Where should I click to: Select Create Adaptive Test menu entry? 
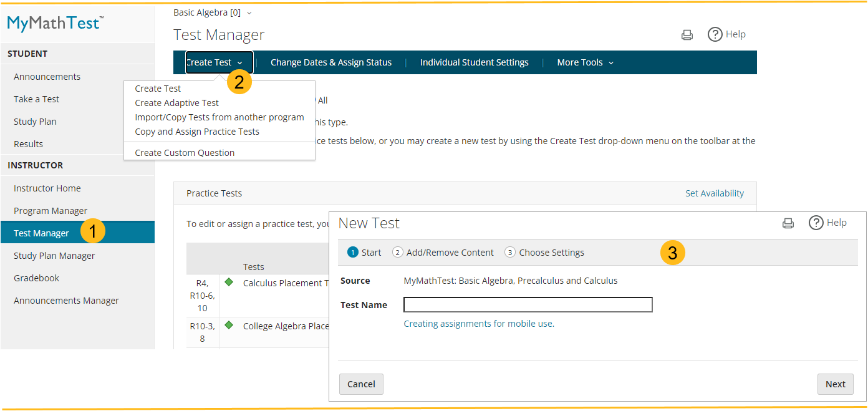click(x=177, y=103)
